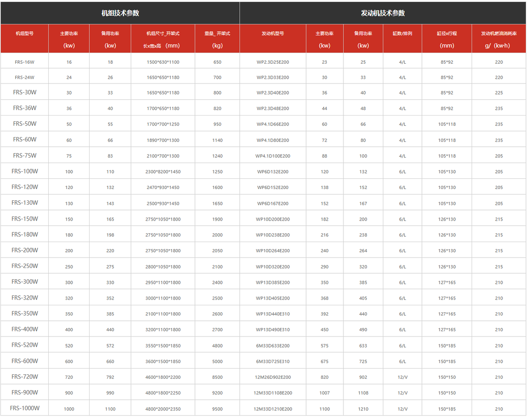Viewport: 527px width, 420px height.
Task: Select model FRS-200W
Action: coord(25,250)
